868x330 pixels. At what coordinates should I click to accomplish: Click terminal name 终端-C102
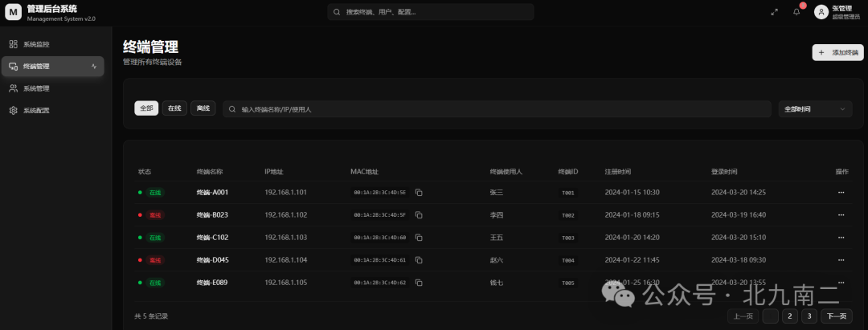[212, 238]
